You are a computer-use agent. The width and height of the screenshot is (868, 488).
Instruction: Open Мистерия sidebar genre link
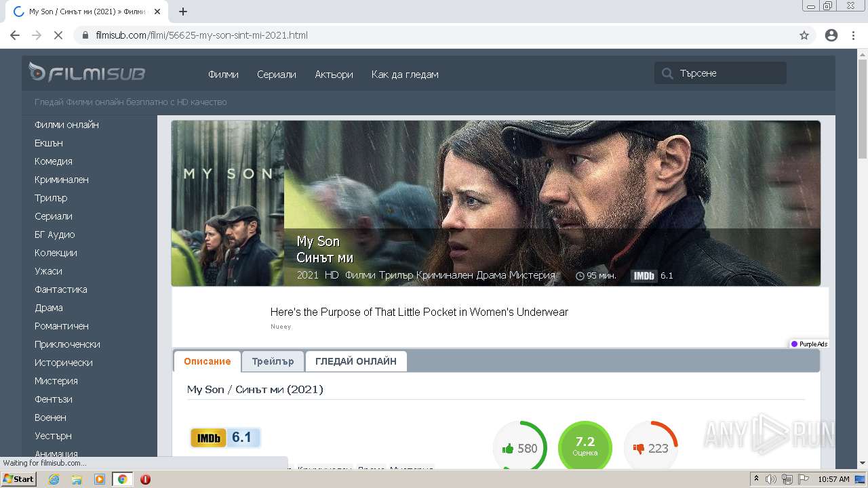point(56,381)
